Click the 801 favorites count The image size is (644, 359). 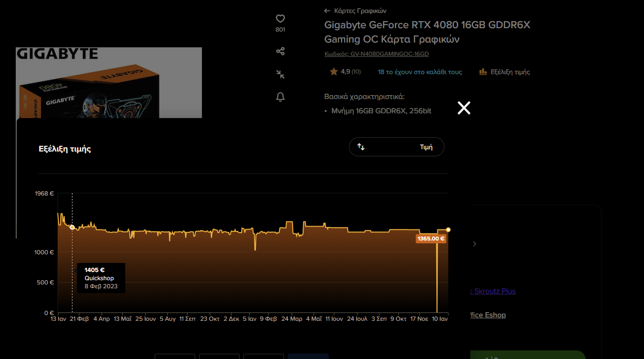(x=280, y=30)
